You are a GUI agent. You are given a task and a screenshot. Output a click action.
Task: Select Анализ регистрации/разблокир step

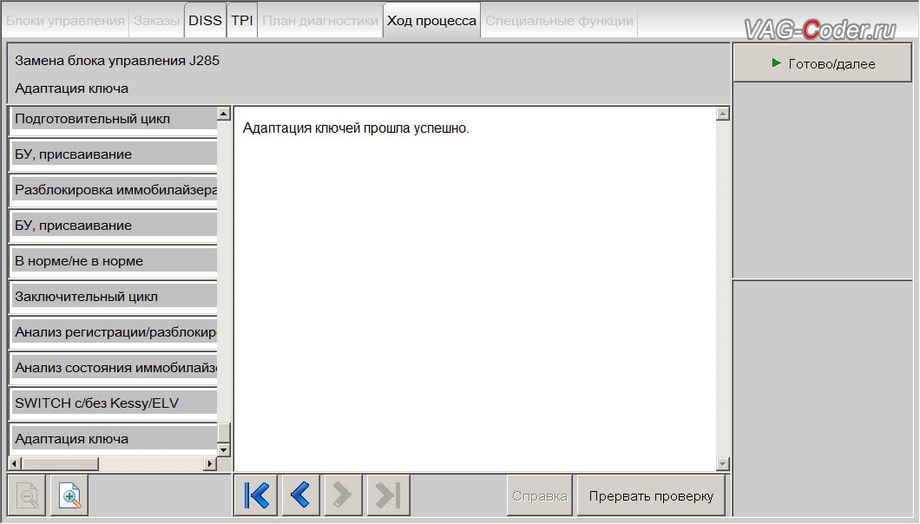pos(114,332)
